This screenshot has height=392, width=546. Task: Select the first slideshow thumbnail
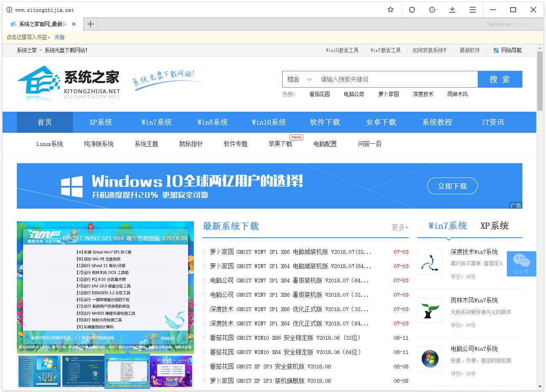tap(40, 371)
